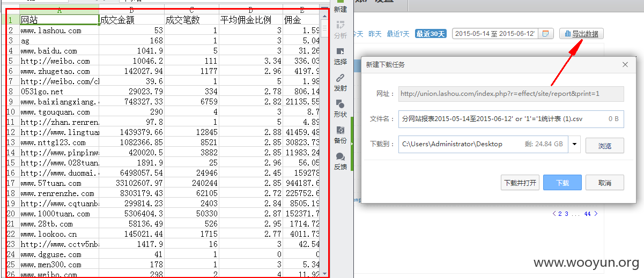Viewport: 644px width, 278px height.
Task: Click the 导出数据 export button
Action: pos(582,34)
